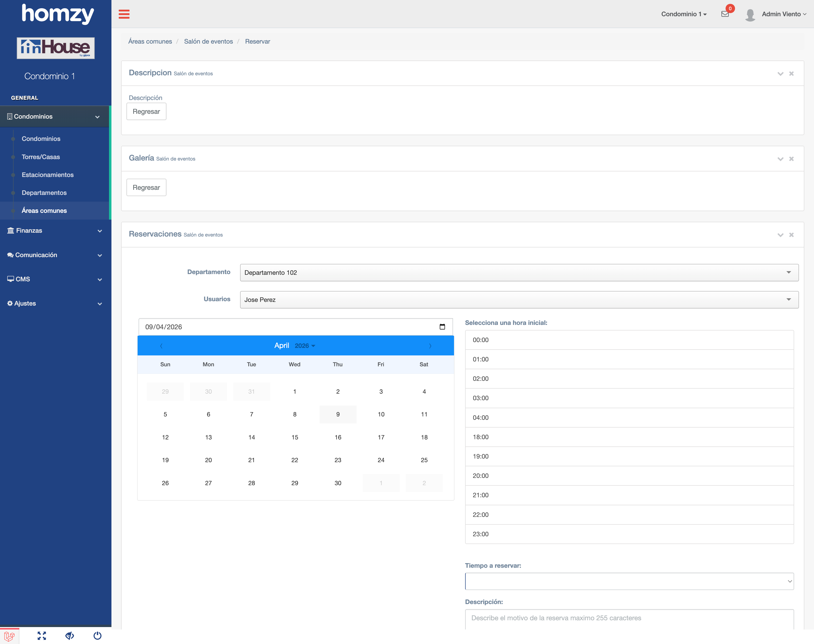This screenshot has height=644, width=814.
Task: Go to next month in calendar
Action: 430,346
